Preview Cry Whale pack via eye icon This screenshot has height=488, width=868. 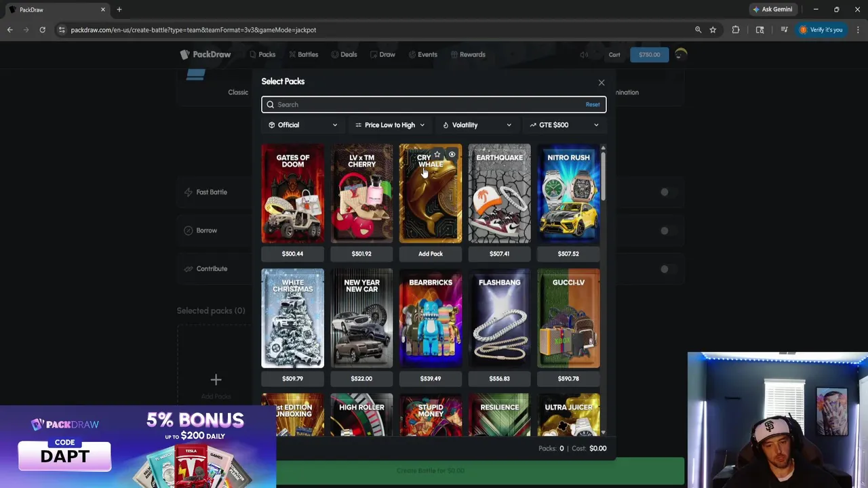point(452,155)
